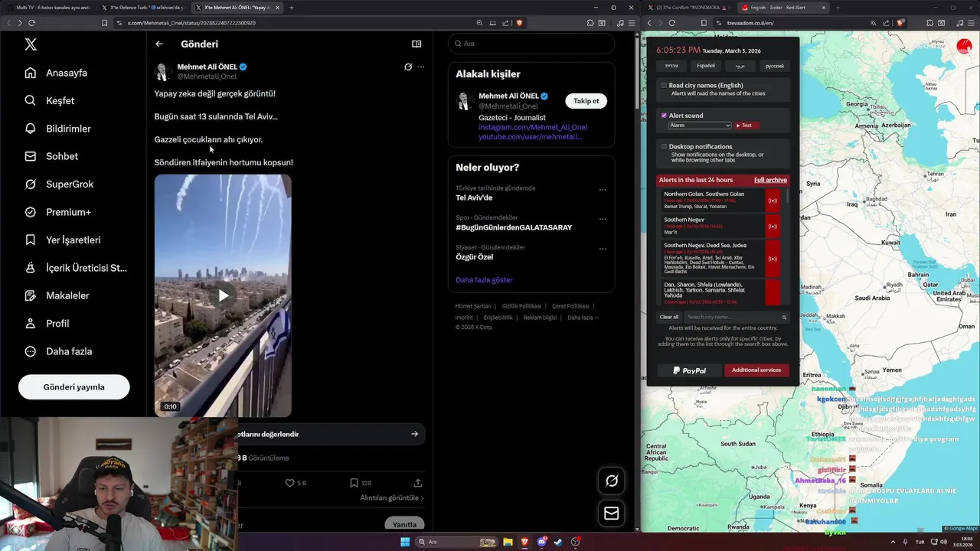Image resolution: width=980 pixels, height=551 pixels.
Task: Open the youtube.com/user/mehmetali link
Action: (x=531, y=136)
